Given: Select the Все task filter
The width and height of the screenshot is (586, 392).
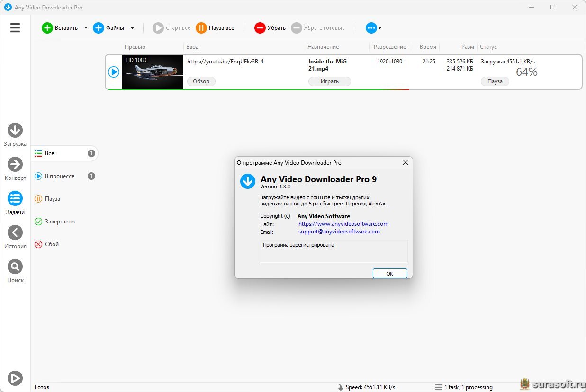Looking at the screenshot, I should click(x=64, y=153).
